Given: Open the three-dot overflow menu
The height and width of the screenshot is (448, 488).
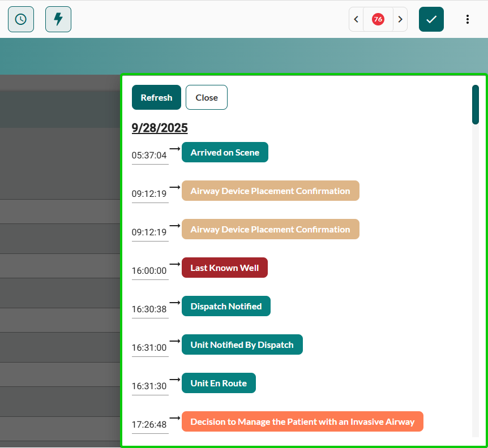Looking at the screenshot, I should click(468, 19).
